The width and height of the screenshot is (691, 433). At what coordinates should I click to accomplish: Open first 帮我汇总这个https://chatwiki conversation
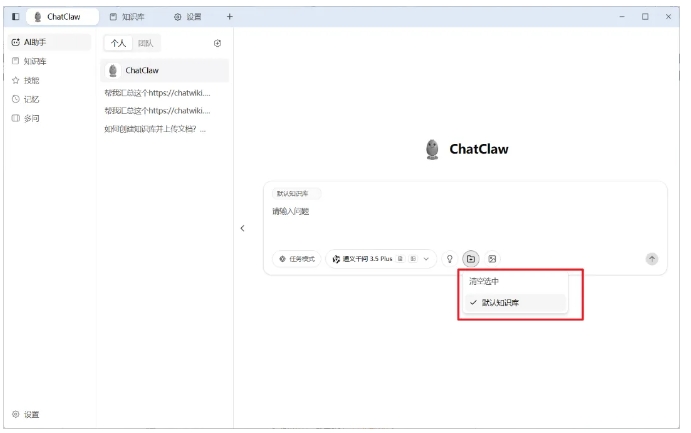click(x=157, y=93)
